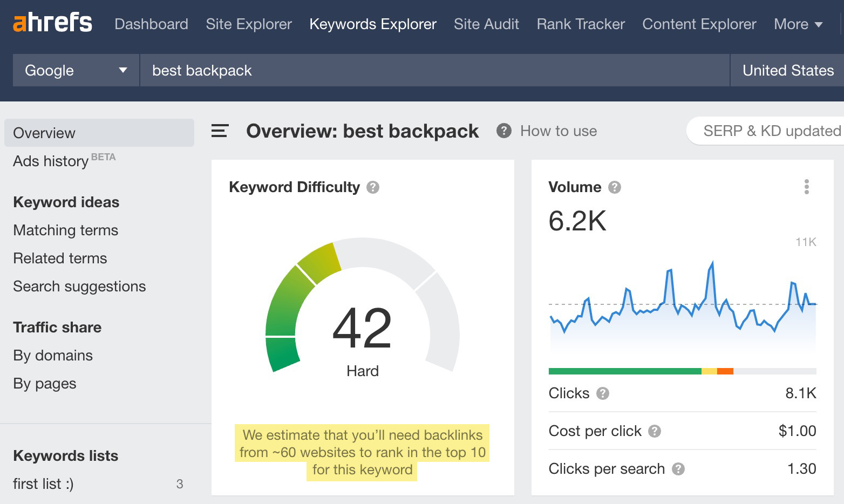844x504 pixels.
Task: Click help icon next to Keyword Difficulty
Action: coord(373,187)
